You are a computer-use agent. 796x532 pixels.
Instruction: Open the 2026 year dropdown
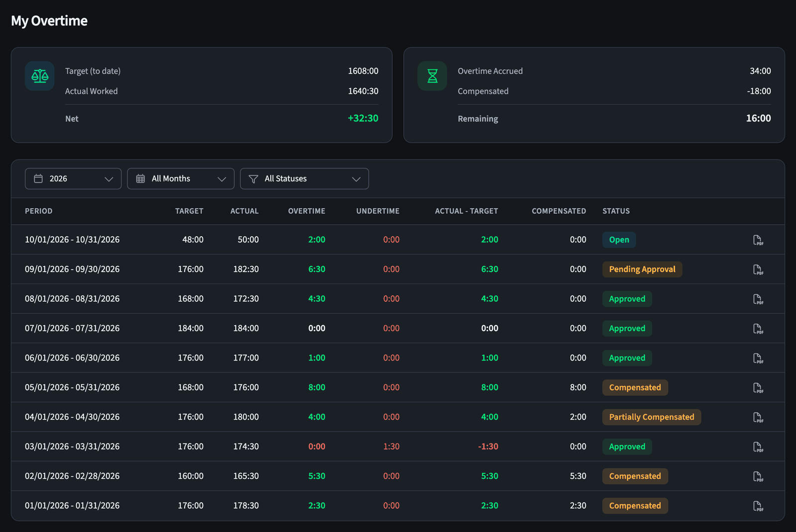pos(73,178)
